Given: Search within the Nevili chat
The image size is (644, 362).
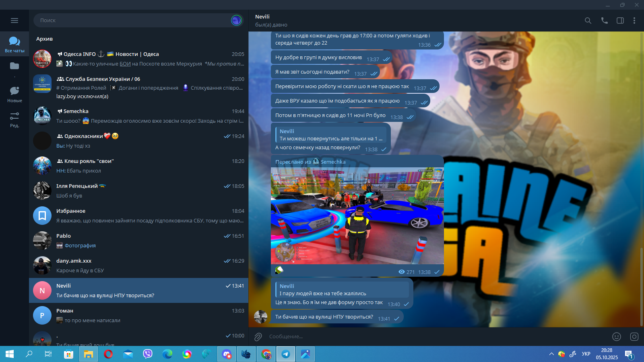Looking at the screenshot, I should 588,21.
